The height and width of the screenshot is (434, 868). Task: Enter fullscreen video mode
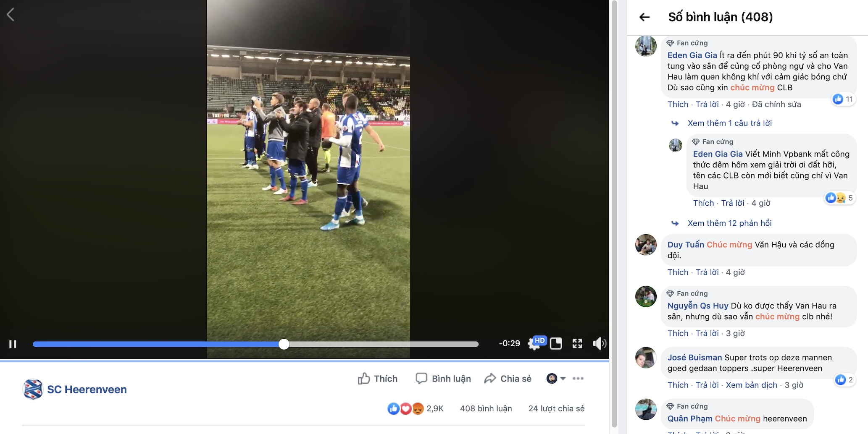pyautogui.click(x=577, y=344)
